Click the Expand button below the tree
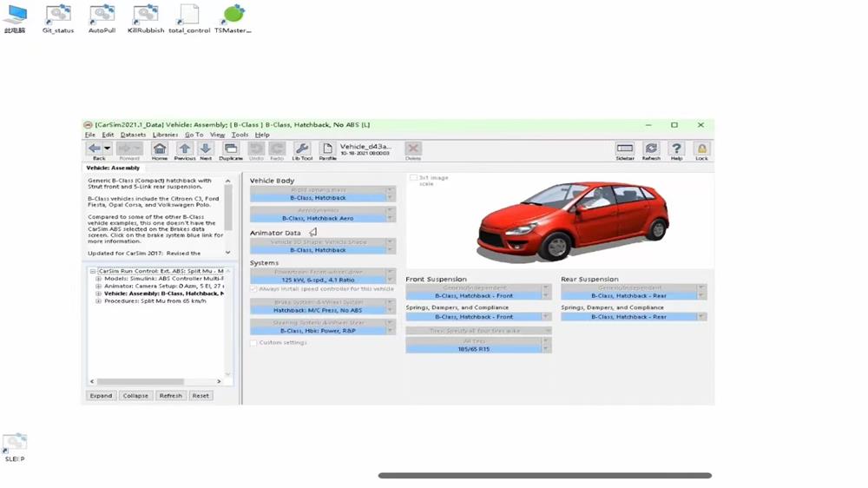This screenshot has height=488, width=868. point(101,396)
